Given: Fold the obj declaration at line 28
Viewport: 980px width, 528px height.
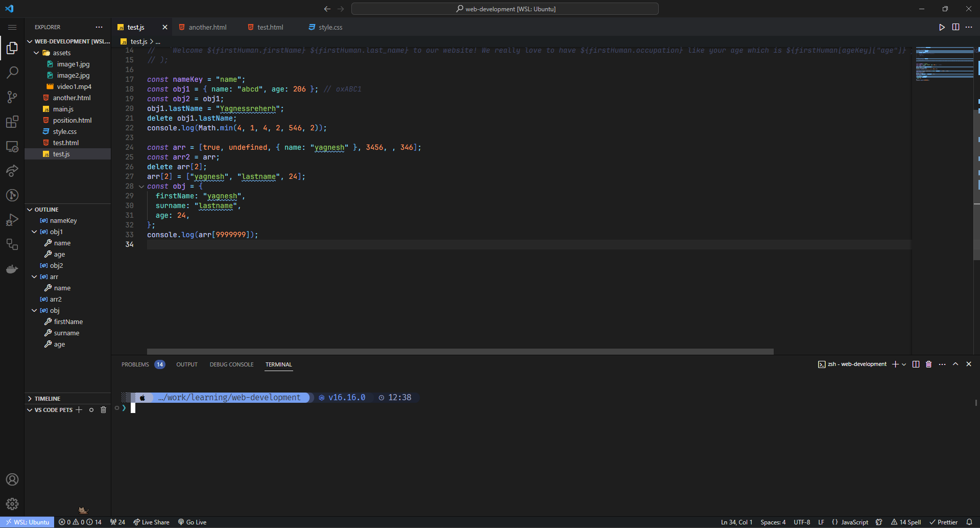Looking at the screenshot, I should [141, 187].
